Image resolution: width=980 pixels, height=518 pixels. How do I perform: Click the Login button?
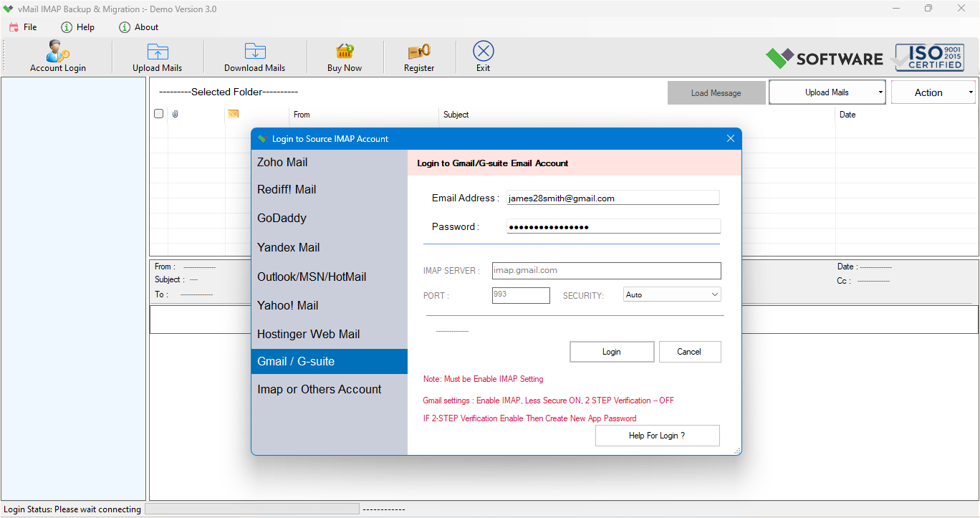(612, 352)
